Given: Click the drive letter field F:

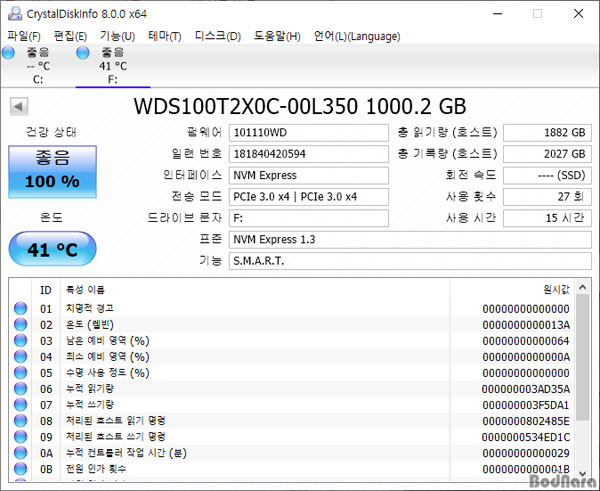Looking at the screenshot, I should (x=309, y=218).
